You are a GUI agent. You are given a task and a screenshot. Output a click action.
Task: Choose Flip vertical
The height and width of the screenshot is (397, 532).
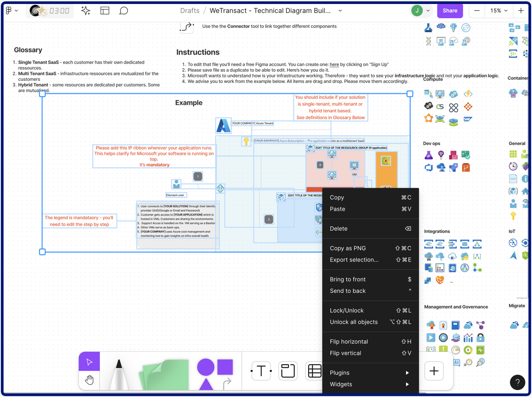tap(371, 353)
